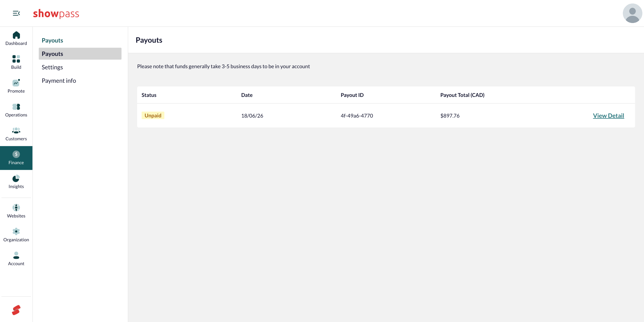644x322 pixels.
Task: Select the highlighted Payouts submenu item
Action: click(80, 54)
